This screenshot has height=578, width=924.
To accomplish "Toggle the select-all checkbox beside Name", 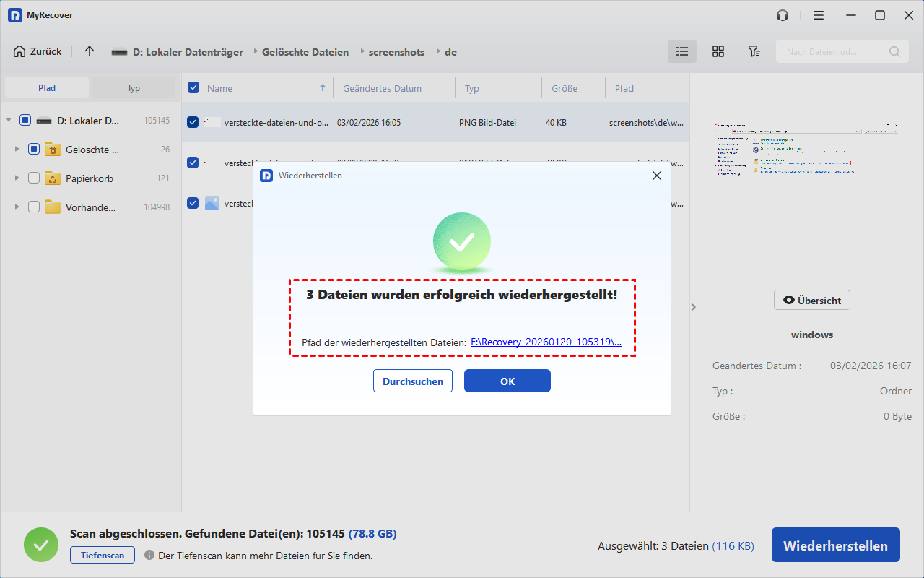I will pos(193,88).
